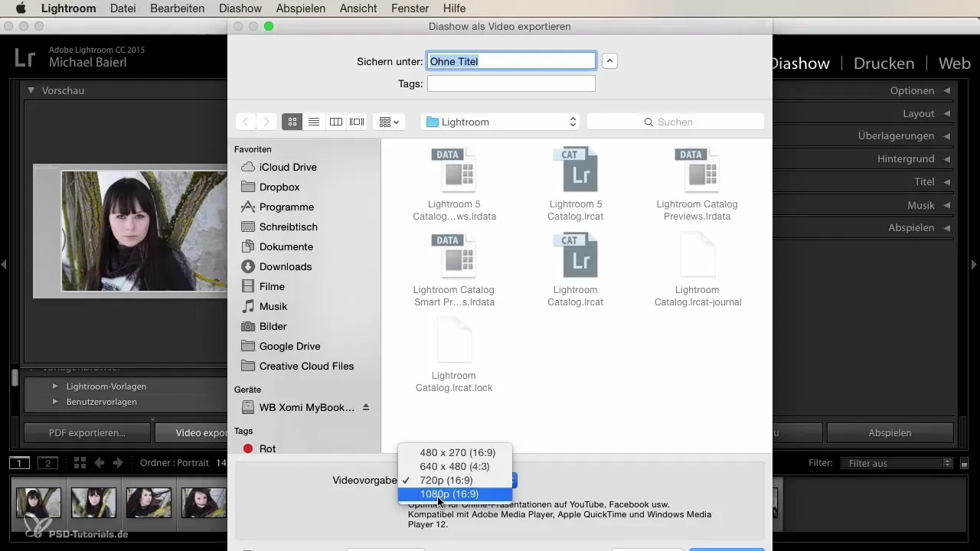980x551 pixels.
Task: Select Google Drive in sidebar
Action: (289, 346)
